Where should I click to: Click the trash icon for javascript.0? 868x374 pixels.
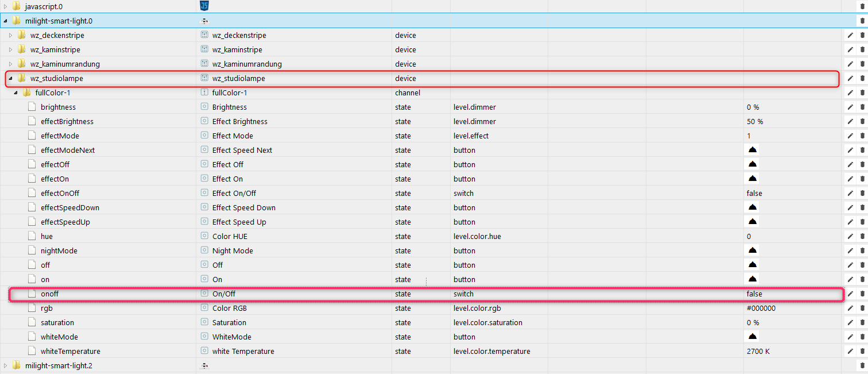click(862, 6)
